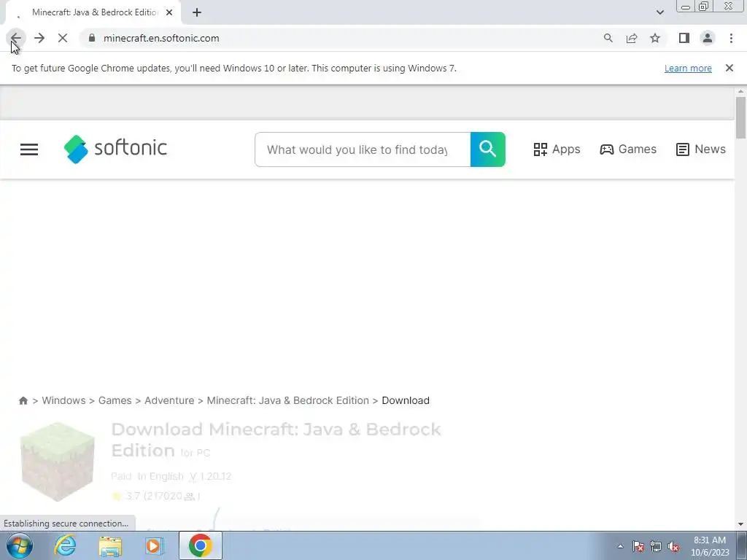Open the network tray icon

[656, 546]
